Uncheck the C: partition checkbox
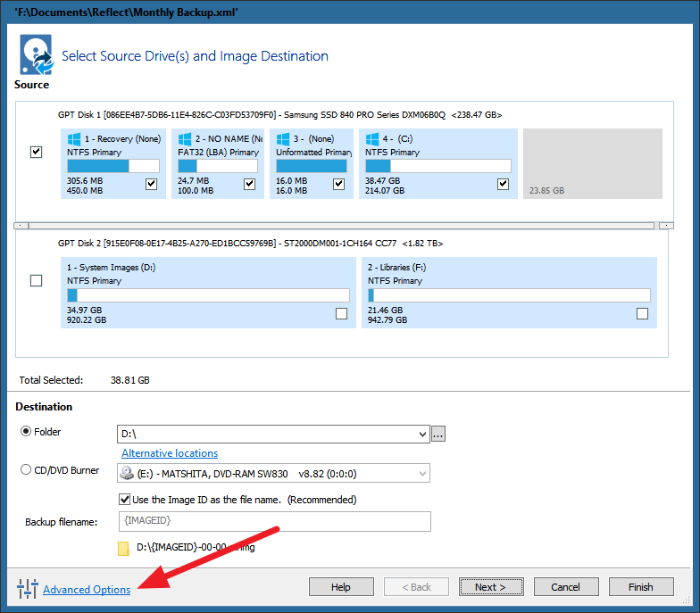The width and height of the screenshot is (700, 613). (x=504, y=184)
